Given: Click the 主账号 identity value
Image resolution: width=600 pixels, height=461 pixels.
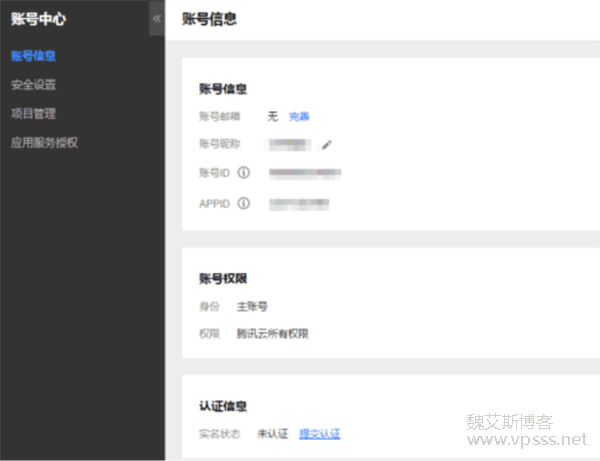Looking at the screenshot, I should coord(252,306).
